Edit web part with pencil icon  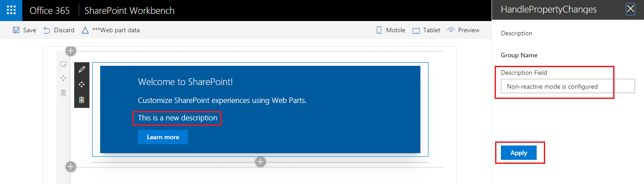(x=81, y=69)
